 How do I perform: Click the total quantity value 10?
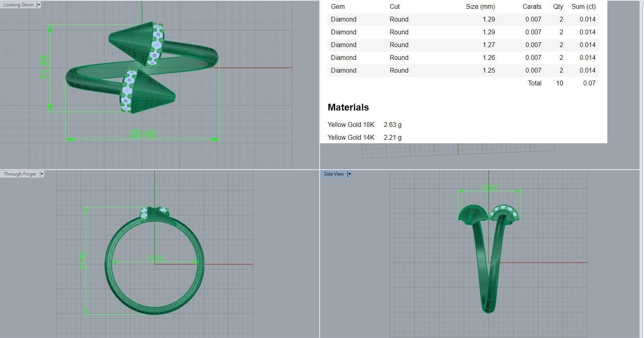(560, 83)
